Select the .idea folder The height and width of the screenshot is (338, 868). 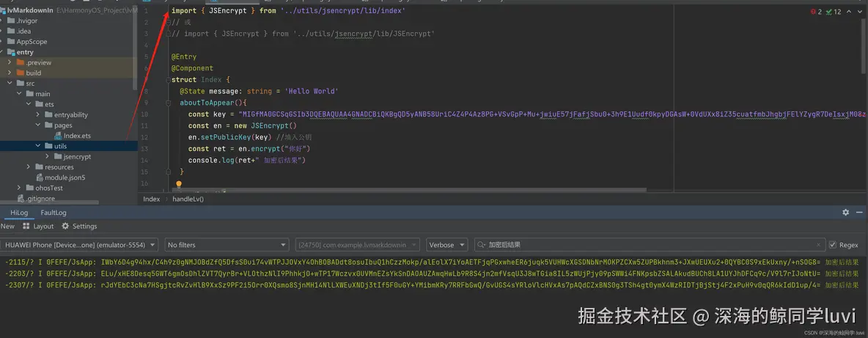point(23,31)
